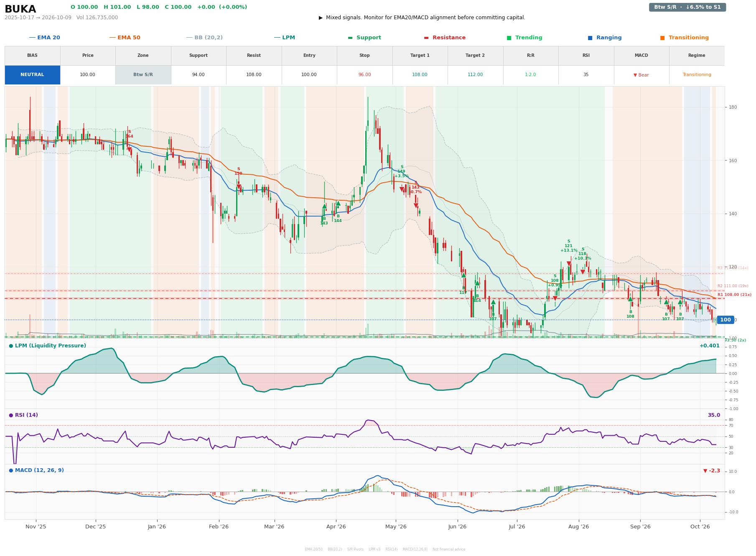Click the BUKA ticker title
This screenshot has width=756, height=556.
(x=20, y=9)
